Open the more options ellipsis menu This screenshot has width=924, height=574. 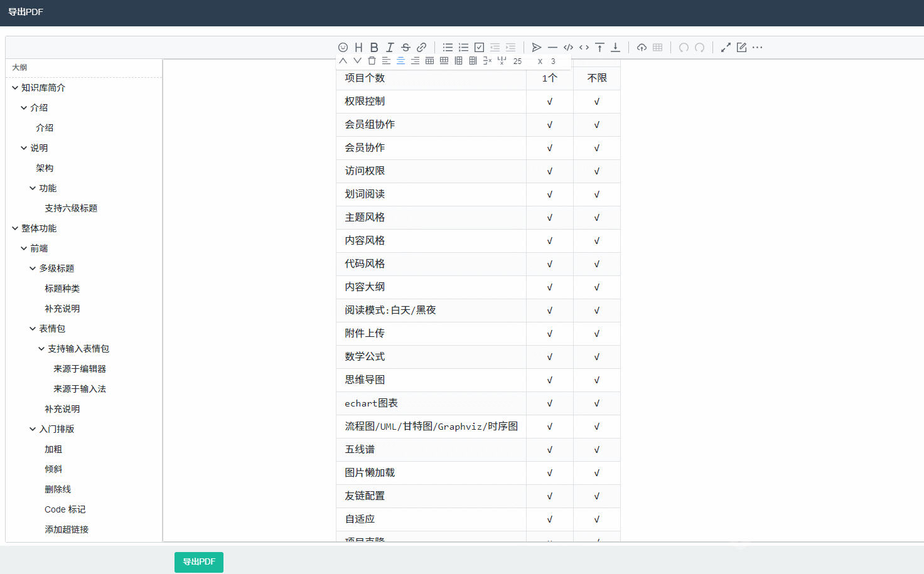tap(758, 48)
